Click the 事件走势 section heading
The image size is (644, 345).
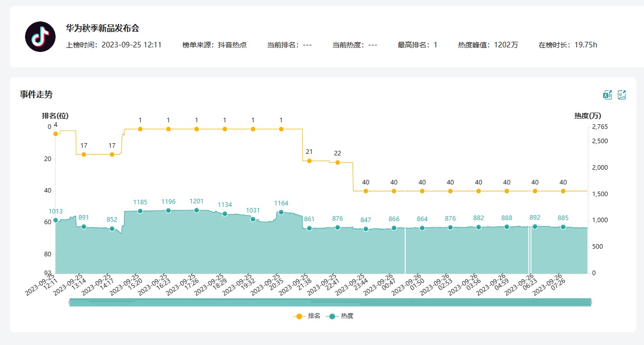pos(36,94)
